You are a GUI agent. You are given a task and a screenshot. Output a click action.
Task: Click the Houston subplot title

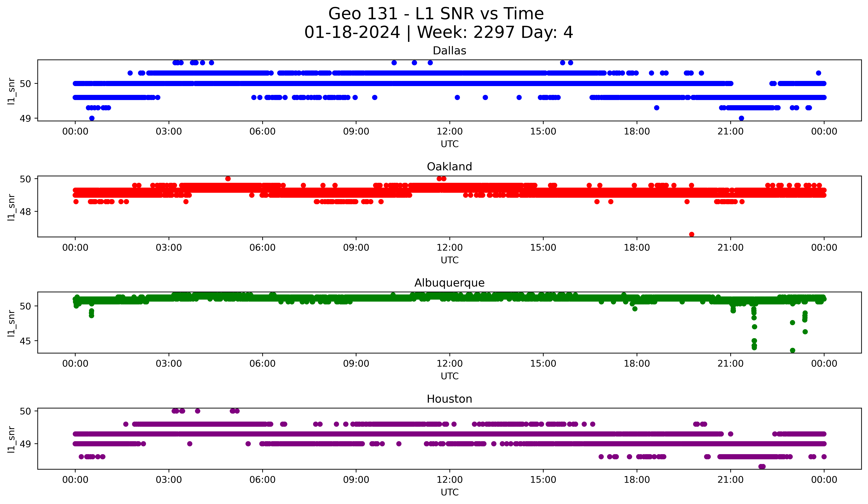coord(449,399)
